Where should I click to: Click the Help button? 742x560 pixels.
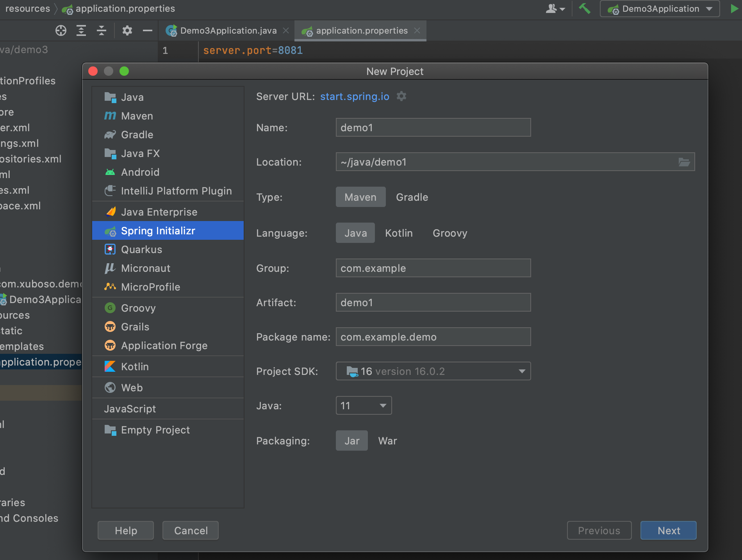click(126, 530)
